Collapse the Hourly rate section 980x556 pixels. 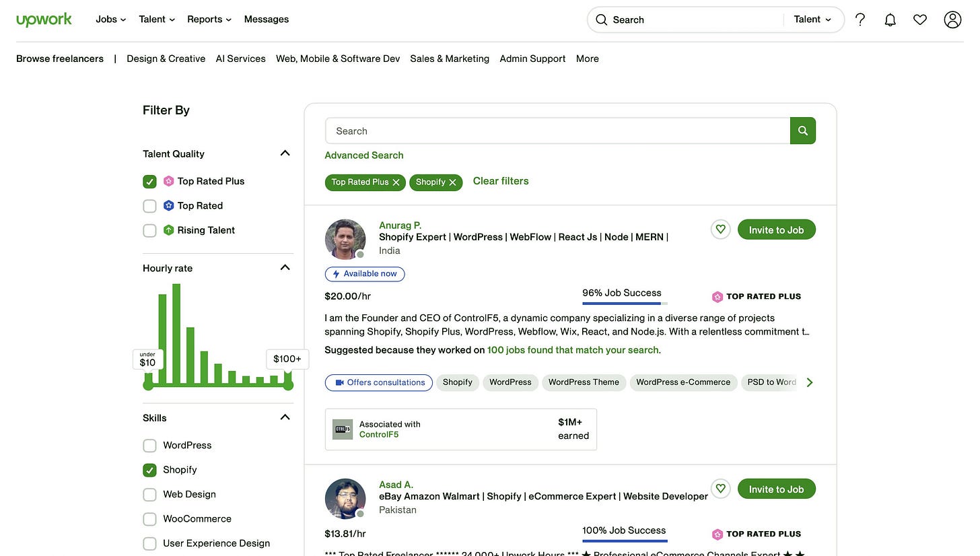click(x=285, y=268)
